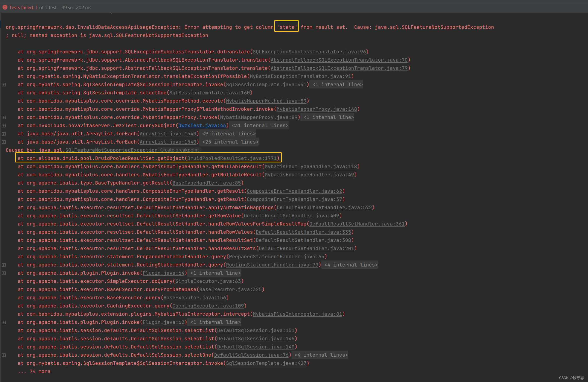
Task: Open CachingExecutor.java:109 hyperlink
Action: pos(208,306)
